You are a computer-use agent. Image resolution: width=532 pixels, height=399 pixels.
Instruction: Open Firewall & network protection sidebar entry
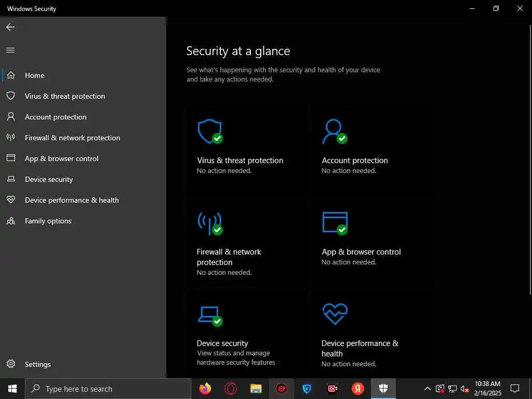pyautogui.click(x=72, y=138)
